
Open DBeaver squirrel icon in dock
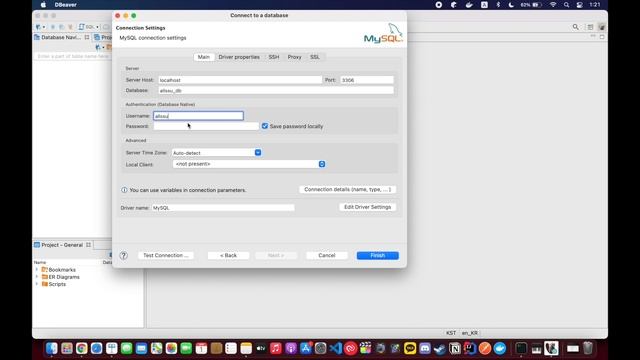pyautogui.click(x=551, y=348)
